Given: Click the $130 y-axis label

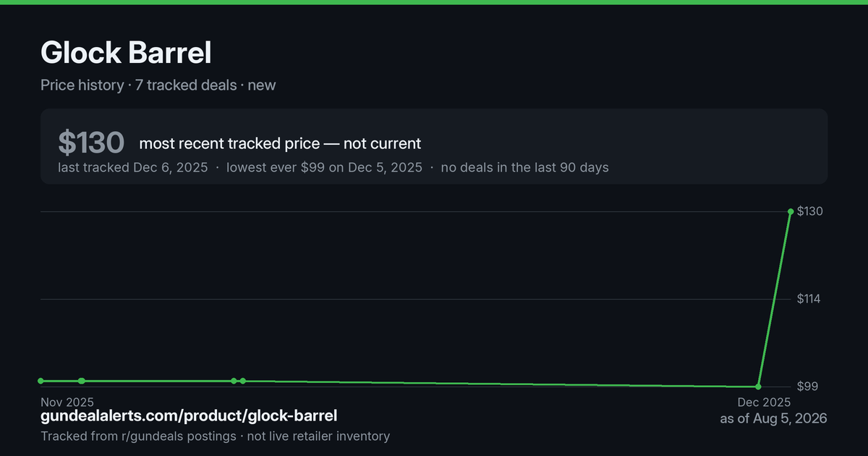Looking at the screenshot, I should pyautogui.click(x=810, y=211).
